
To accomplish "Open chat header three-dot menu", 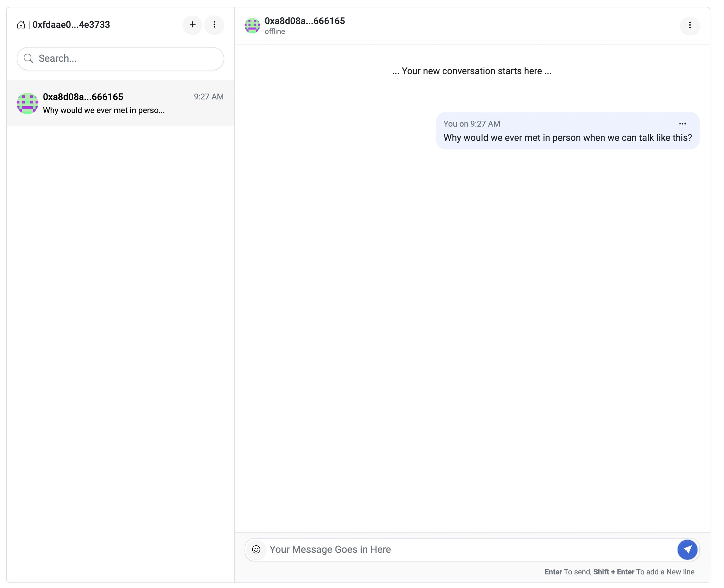I will tap(690, 25).
